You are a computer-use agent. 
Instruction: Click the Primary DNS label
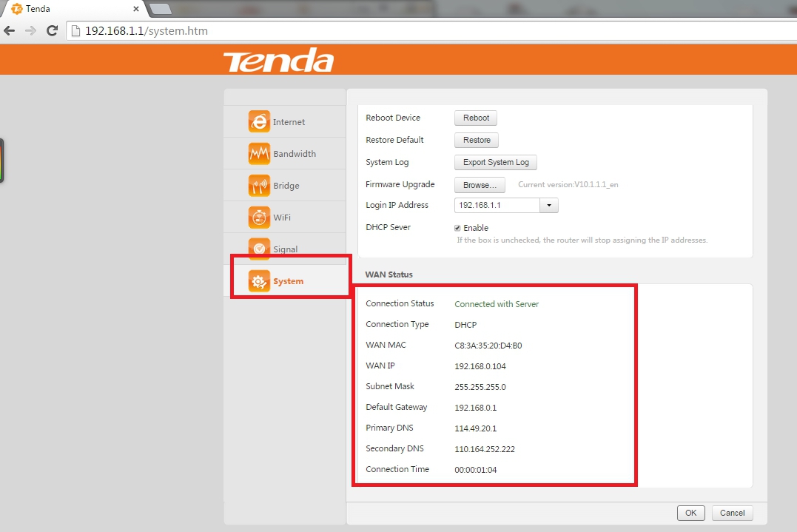coord(389,428)
